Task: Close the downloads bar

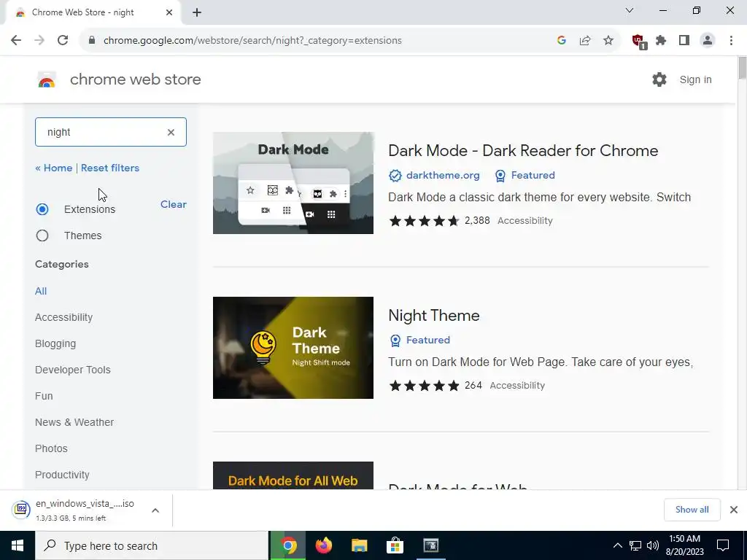Action: click(x=734, y=510)
